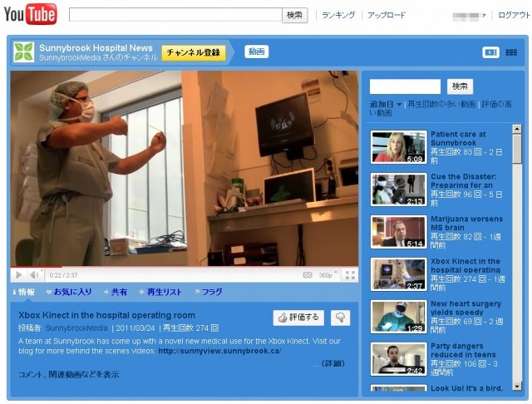Viewport: 532px width, 404px height.
Task: Open the 再生リスト playlist tab
Action: 160,292
